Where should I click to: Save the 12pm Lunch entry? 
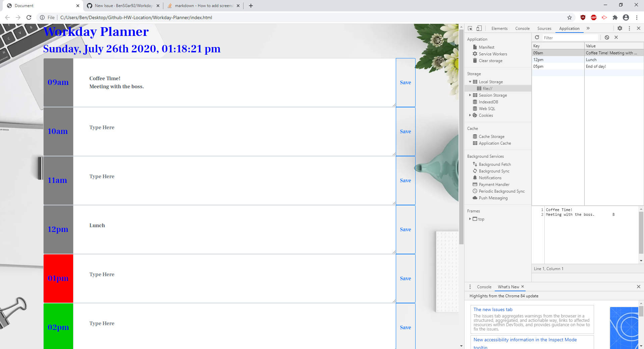(x=406, y=230)
